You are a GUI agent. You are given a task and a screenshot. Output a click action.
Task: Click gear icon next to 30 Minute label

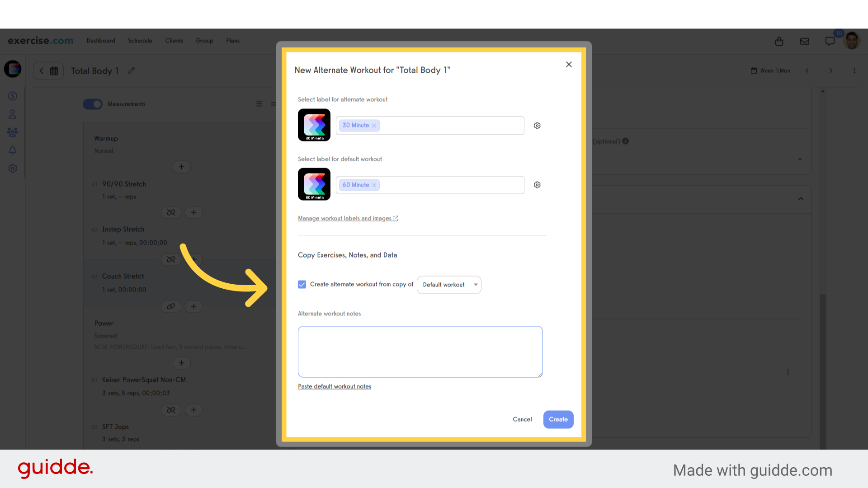[x=537, y=126]
